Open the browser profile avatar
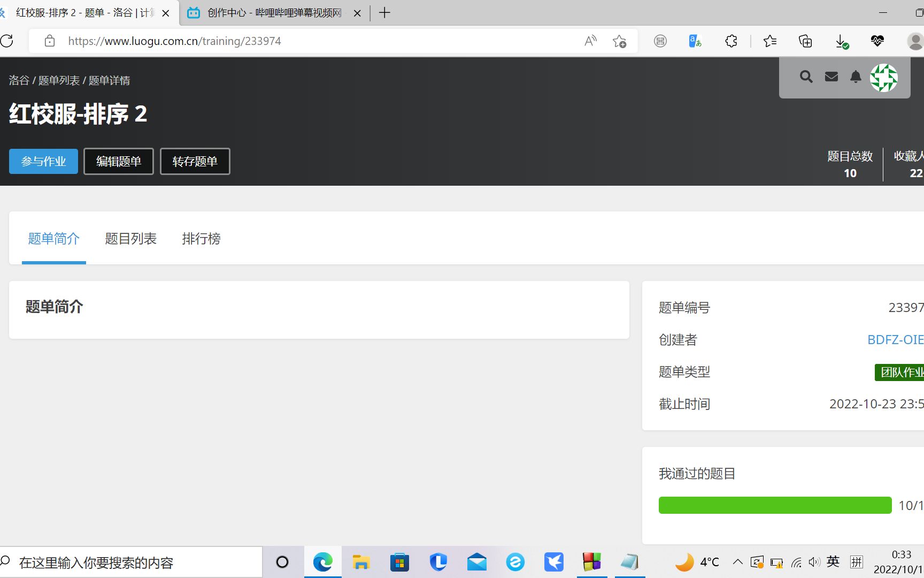This screenshot has width=924, height=578. (915, 41)
